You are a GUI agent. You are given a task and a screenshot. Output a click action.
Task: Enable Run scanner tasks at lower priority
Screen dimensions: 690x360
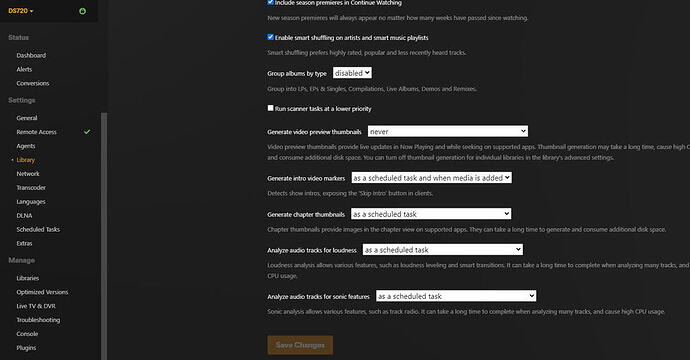pyautogui.click(x=270, y=108)
